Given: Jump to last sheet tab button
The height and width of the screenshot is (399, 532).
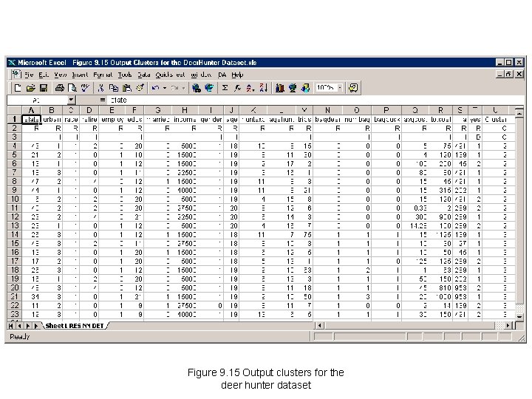Looking at the screenshot, I should click(35, 326).
